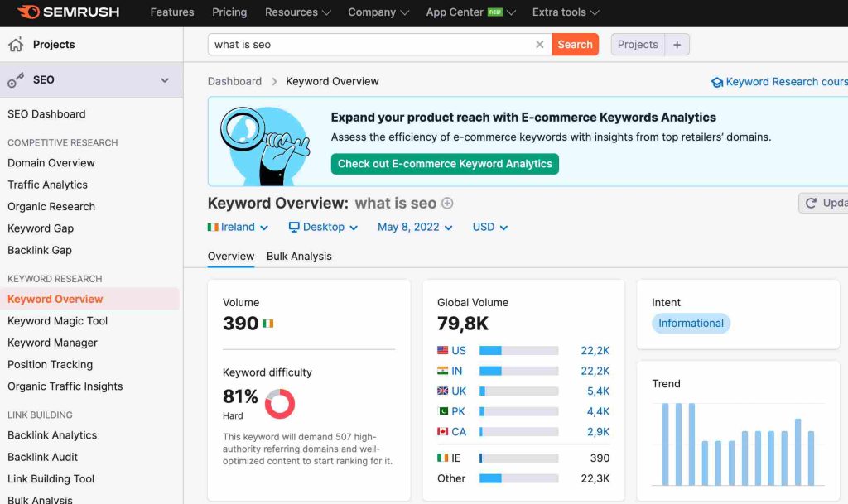Click the Keyword Research course cap icon

717,82
